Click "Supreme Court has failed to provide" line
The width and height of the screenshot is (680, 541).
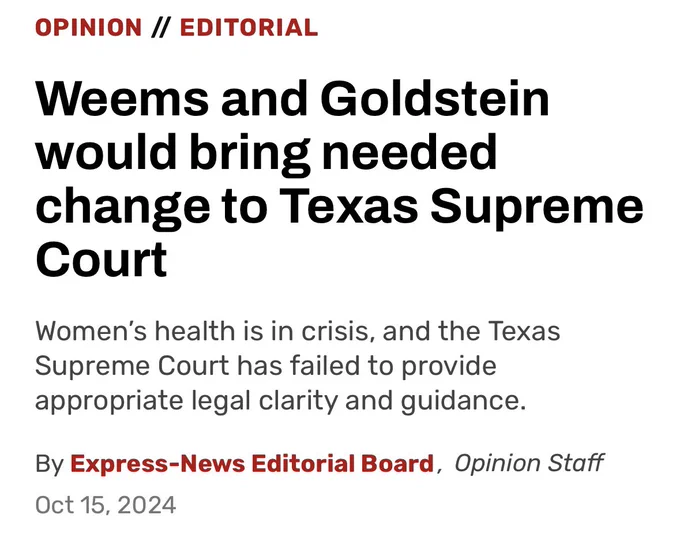coord(266,365)
